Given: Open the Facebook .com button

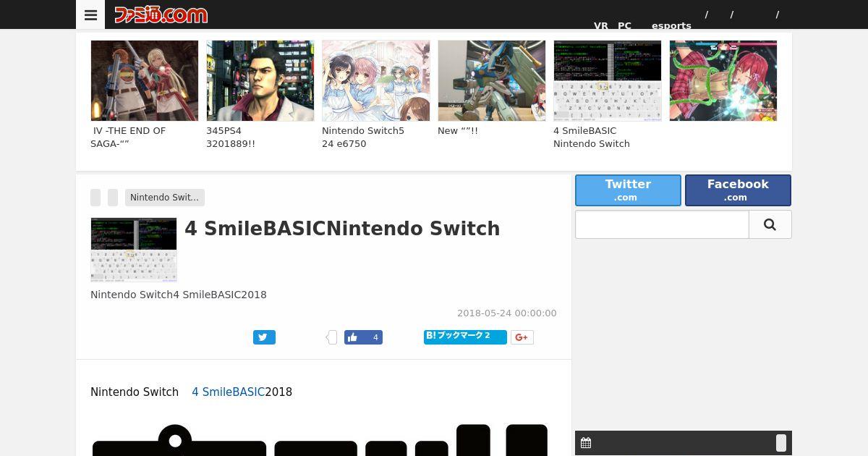Looking at the screenshot, I should [738, 190].
